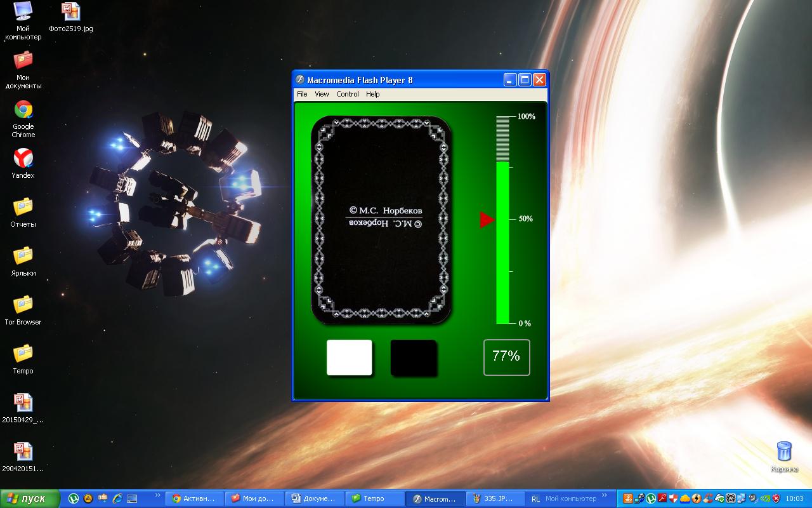Screen dimensions: 812x508
Task: Click the red arrow marker at 50%
Action: 487,220
